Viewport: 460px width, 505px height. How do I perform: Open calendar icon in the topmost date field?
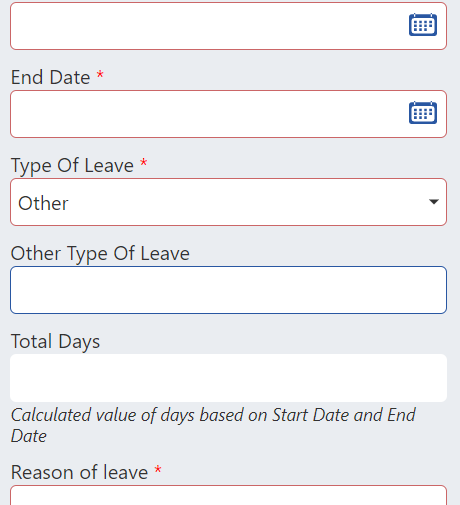(423, 25)
